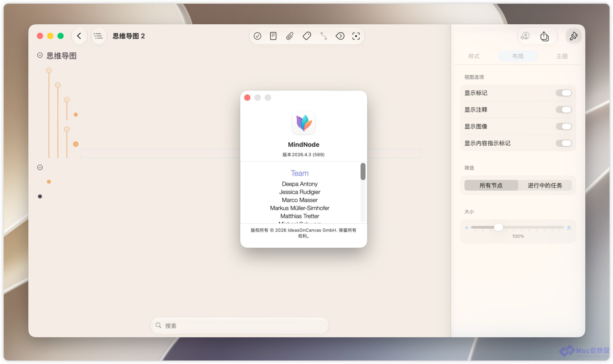Select the orange bullet under the upper third-level node
Viewport: 613px width, 364px height.
[x=76, y=115]
